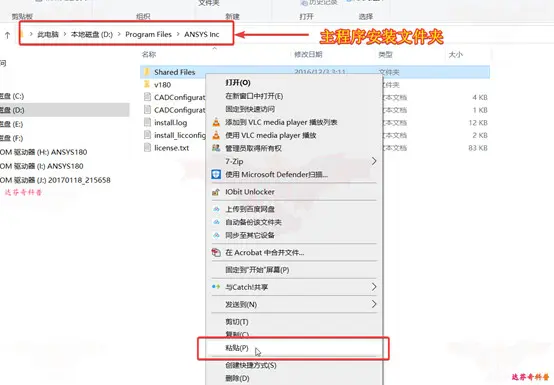Select drive (D:) in navigation pane

coord(12,110)
